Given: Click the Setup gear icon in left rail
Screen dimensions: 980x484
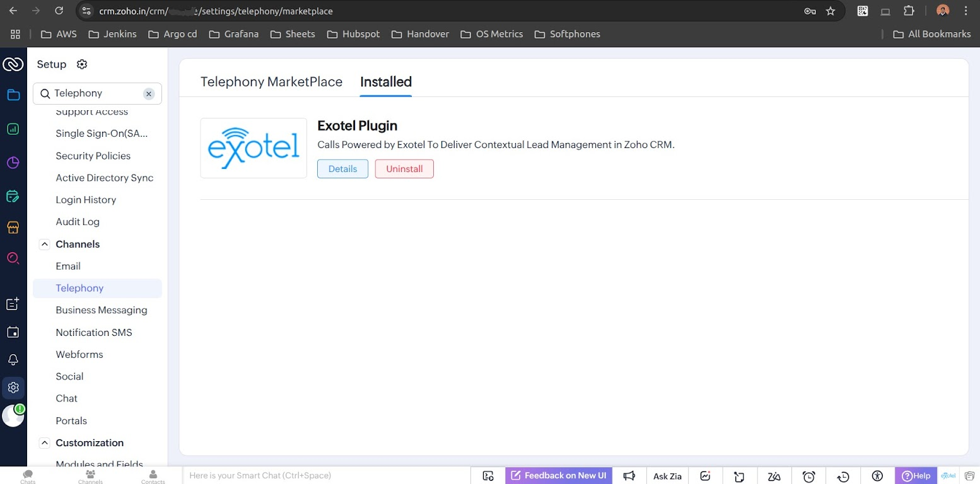Looking at the screenshot, I should [x=13, y=388].
